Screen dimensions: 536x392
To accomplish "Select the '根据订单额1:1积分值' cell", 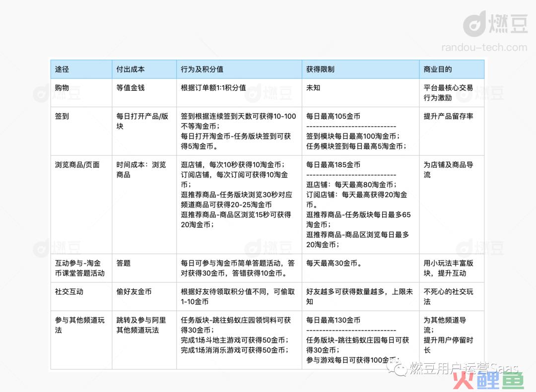I will click(x=239, y=93).
